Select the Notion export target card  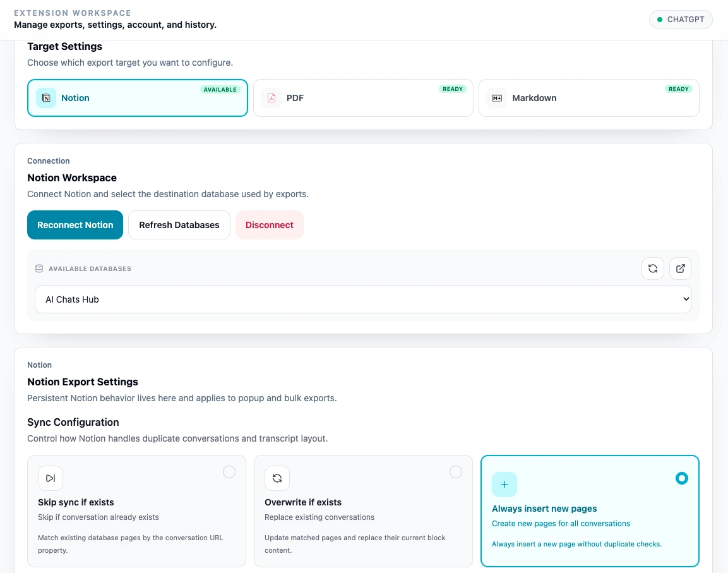[x=138, y=97]
